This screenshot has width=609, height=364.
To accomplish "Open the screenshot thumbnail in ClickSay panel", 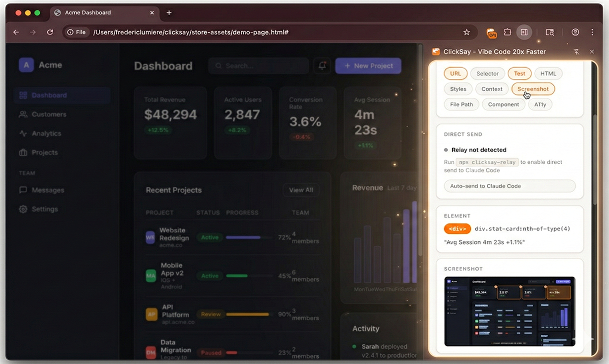I will click(510, 311).
